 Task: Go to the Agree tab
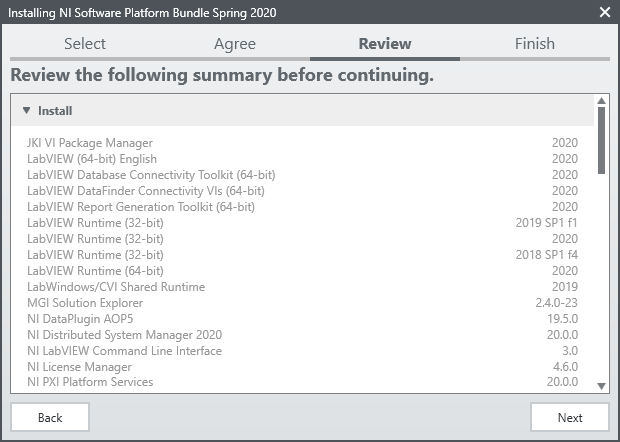pos(235,43)
